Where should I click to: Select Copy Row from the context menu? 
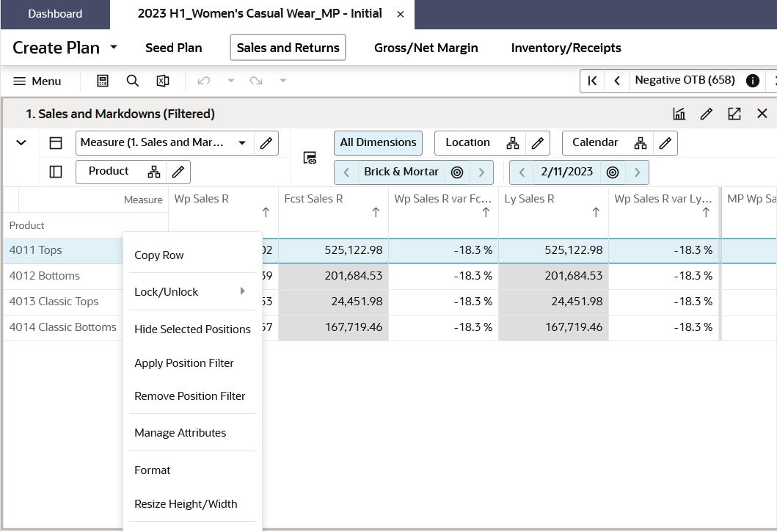(159, 255)
